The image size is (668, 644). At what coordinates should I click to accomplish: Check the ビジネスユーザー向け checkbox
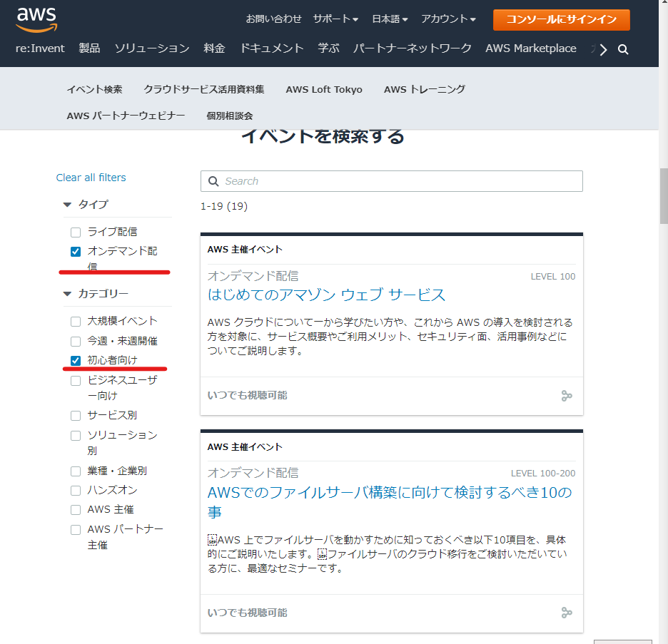click(x=76, y=381)
